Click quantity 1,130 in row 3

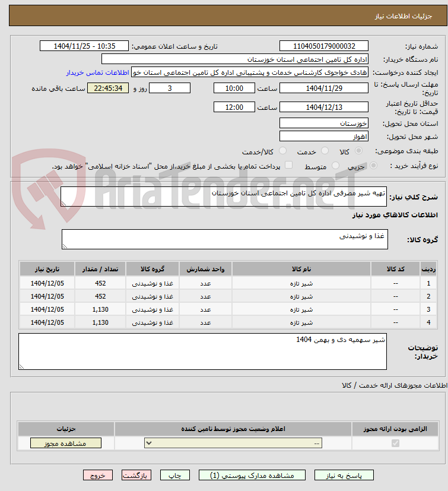100,310
